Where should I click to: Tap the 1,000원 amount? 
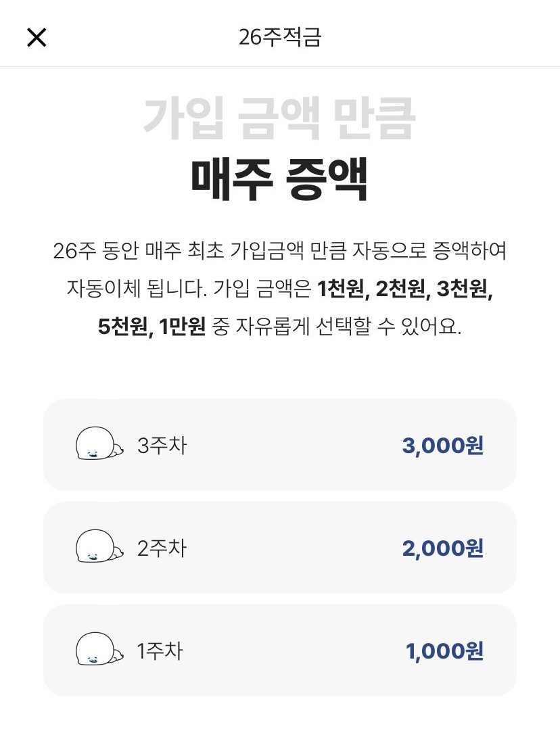(444, 650)
